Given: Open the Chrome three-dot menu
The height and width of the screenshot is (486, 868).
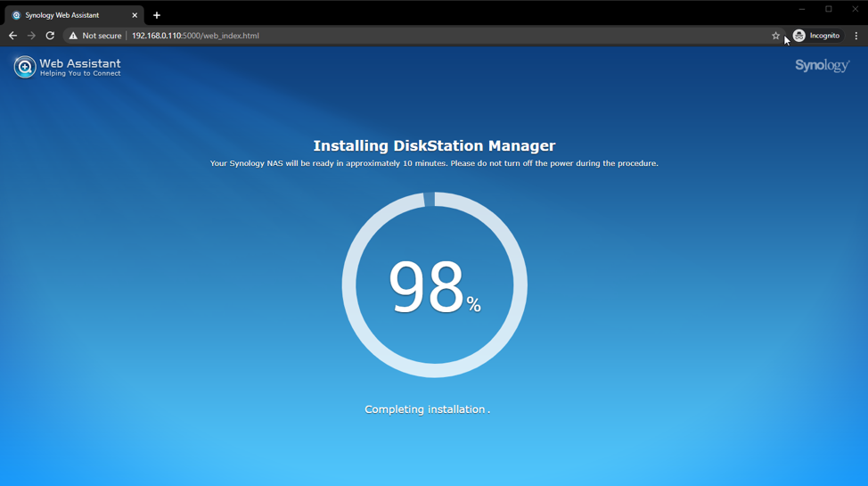Looking at the screenshot, I should pos(856,36).
